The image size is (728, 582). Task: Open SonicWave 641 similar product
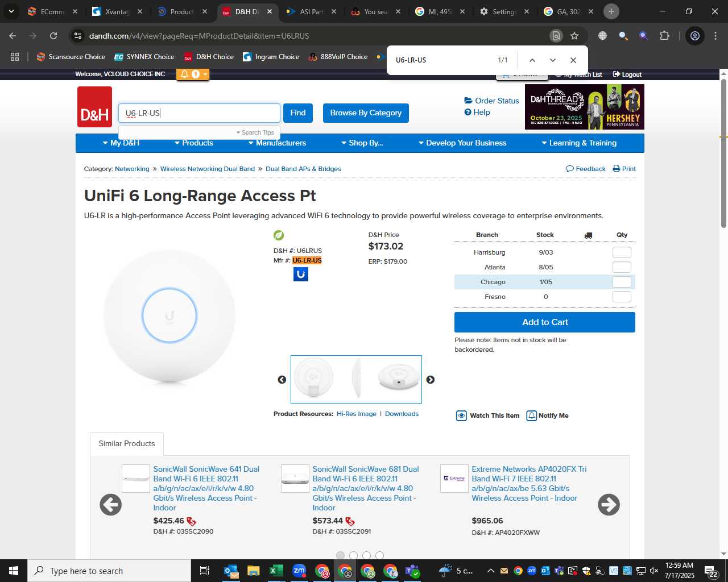pyautogui.click(x=206, y=488)
